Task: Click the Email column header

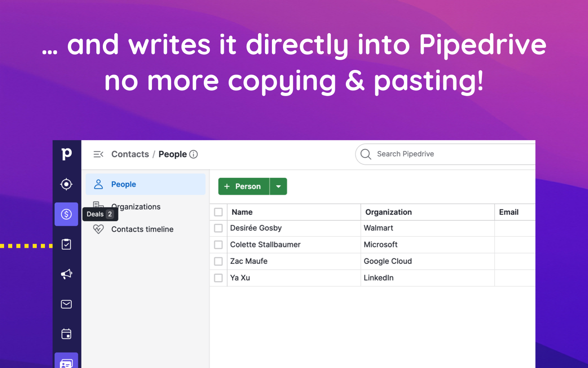Action: point(509,212)
